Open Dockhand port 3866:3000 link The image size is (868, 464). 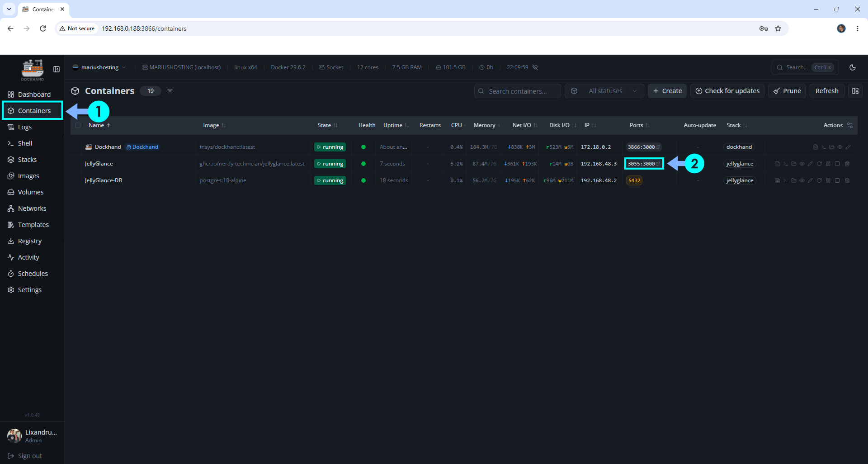[x=644, y=147]
